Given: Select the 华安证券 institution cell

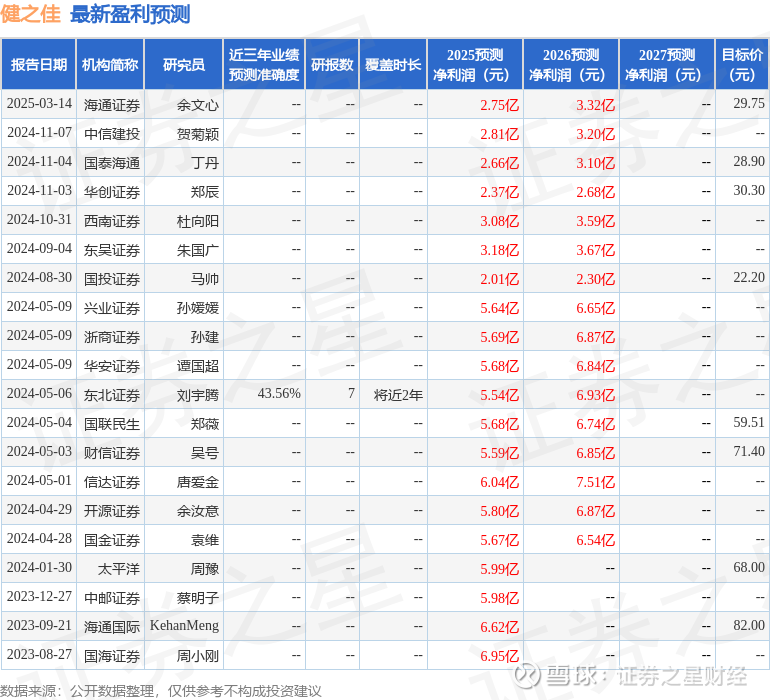Looking at the screenshot, I should point(112,366).
